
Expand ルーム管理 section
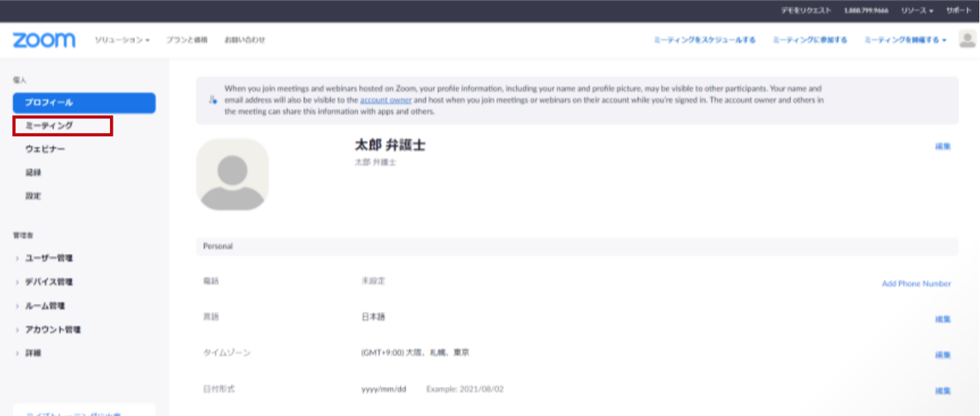click(44, 306)
